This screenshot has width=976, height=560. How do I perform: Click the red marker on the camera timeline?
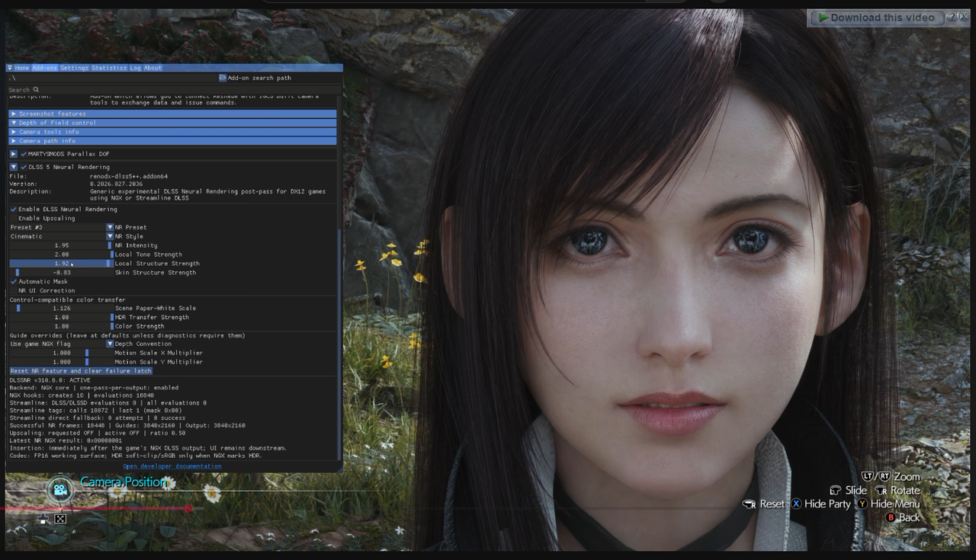click(x=188, y=508)
